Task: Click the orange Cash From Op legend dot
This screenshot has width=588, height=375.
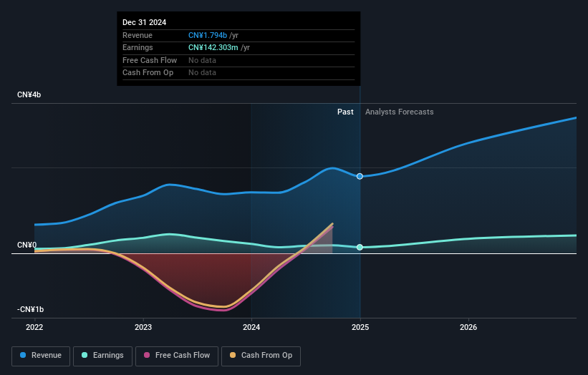Action: click(233, 355)
